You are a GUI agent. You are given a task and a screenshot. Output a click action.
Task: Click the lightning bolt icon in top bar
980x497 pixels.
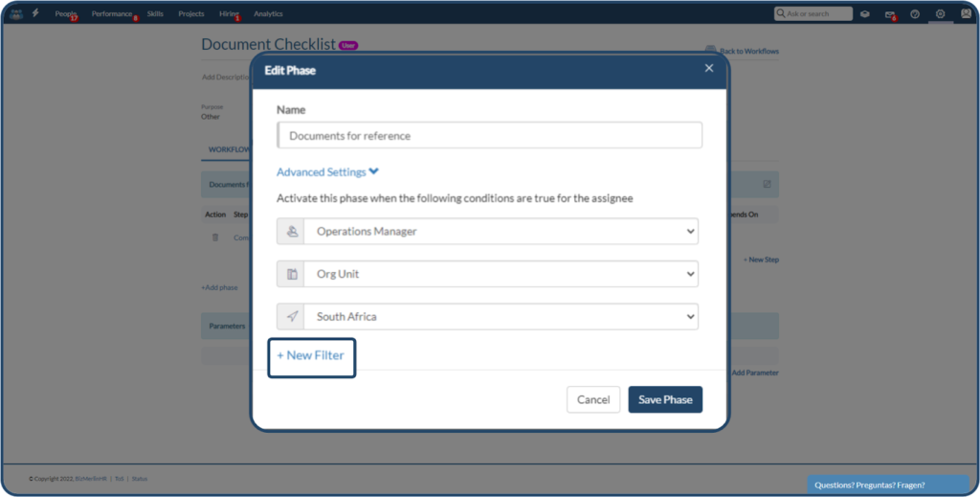35,13
